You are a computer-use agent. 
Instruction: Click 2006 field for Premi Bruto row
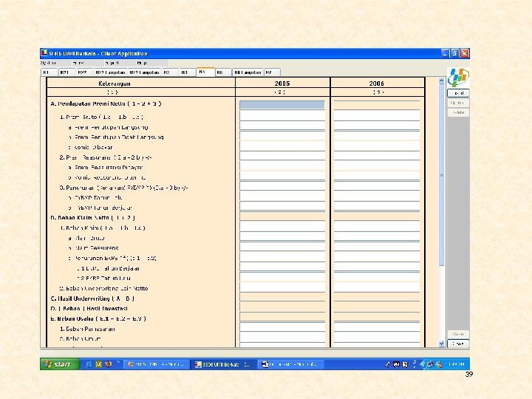click(377, 115)
